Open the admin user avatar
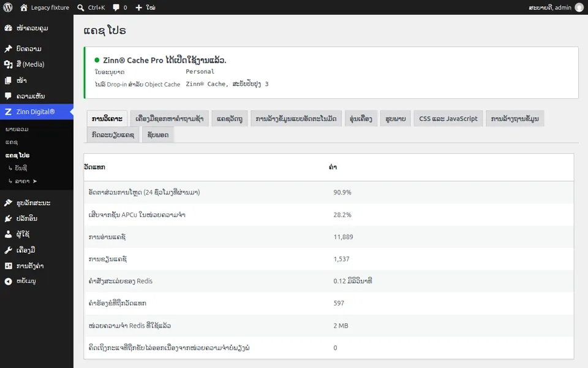This screenshot has width=588, height=368. click(x=579, y=7)
